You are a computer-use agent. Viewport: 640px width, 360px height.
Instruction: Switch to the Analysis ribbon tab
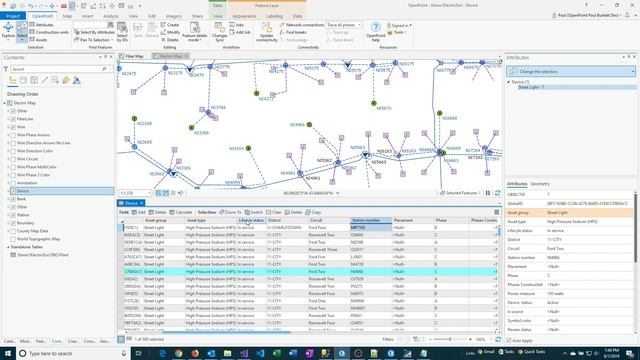coord(111,16)
